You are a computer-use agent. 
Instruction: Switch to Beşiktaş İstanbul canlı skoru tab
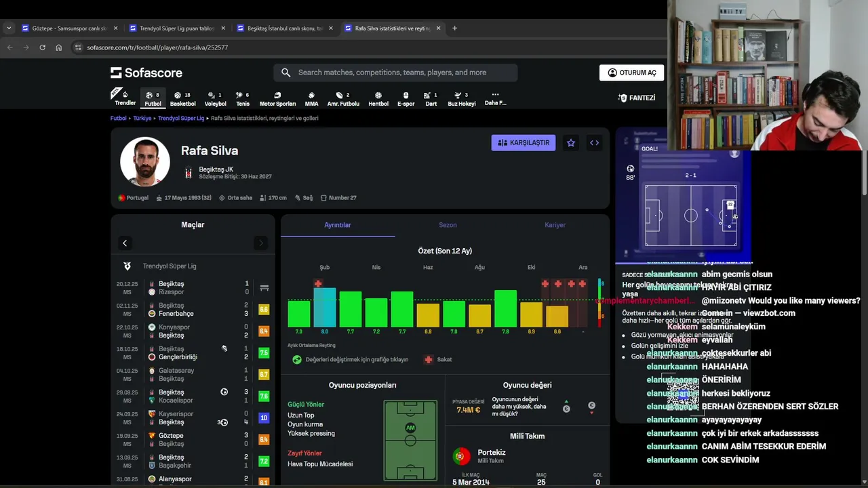coord(284,28)
